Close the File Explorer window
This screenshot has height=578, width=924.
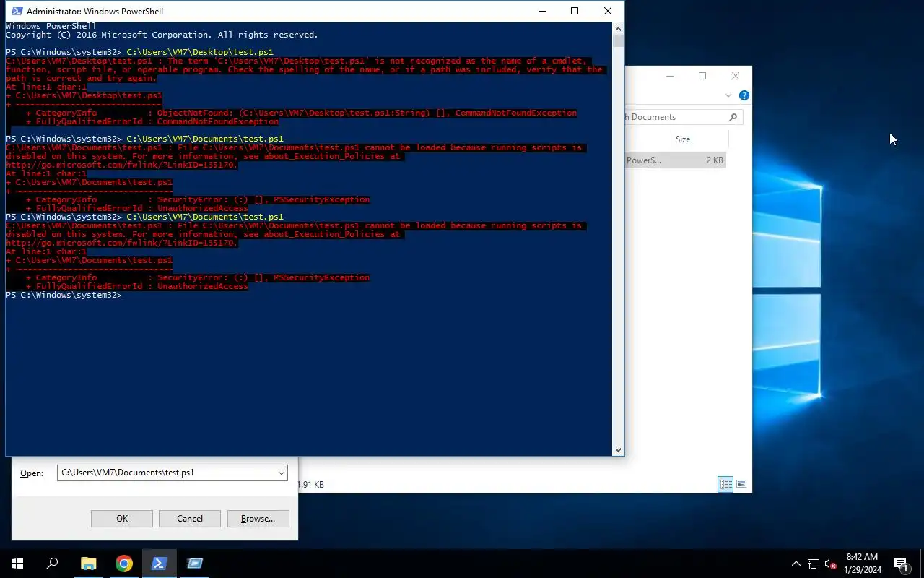735,76
